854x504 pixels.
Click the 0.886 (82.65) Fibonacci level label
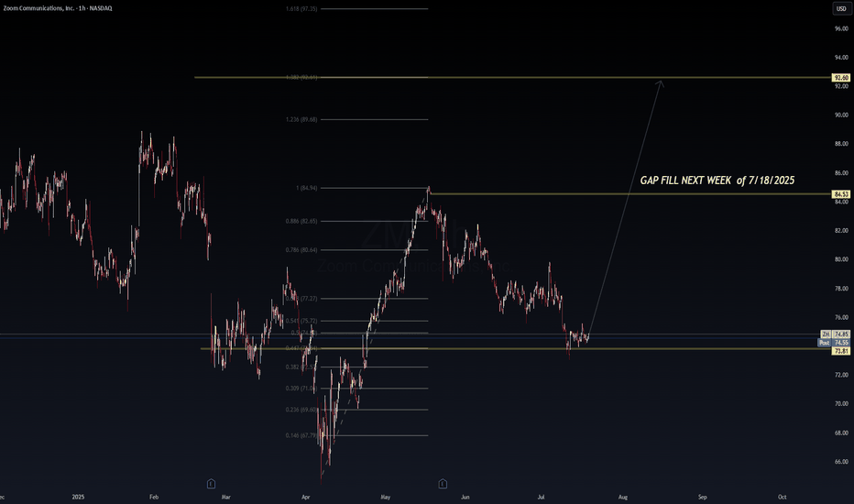[301, 221]
